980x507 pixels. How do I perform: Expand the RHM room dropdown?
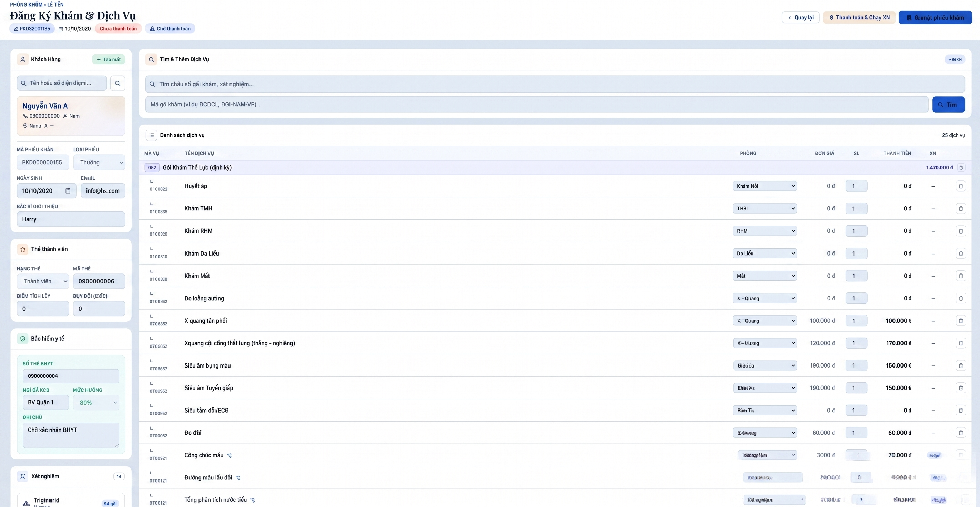coord(765,231)
